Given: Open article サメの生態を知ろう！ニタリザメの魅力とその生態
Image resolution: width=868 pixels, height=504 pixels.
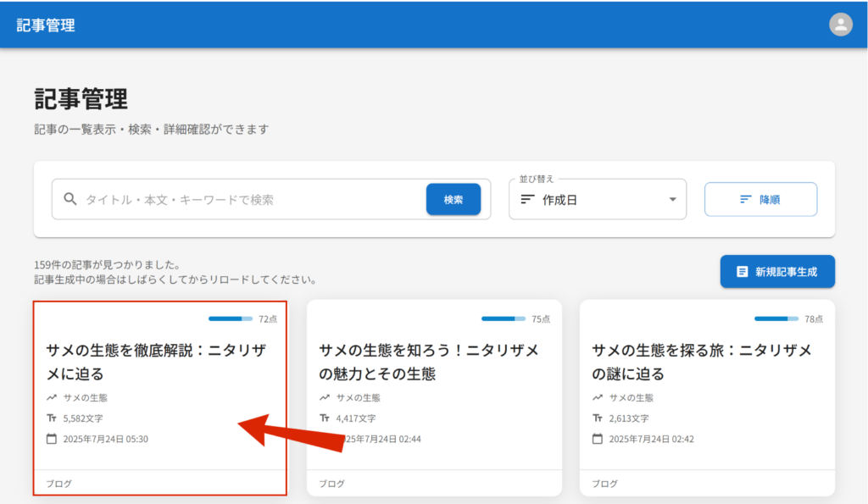Looking at the screenshot, I should 433,361.
